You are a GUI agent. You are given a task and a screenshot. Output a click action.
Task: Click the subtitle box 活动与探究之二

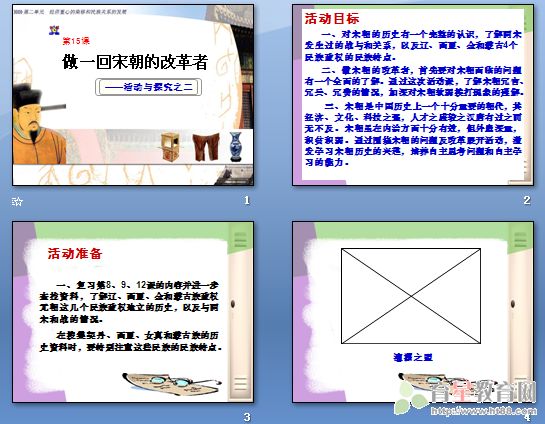click(148, 87)
